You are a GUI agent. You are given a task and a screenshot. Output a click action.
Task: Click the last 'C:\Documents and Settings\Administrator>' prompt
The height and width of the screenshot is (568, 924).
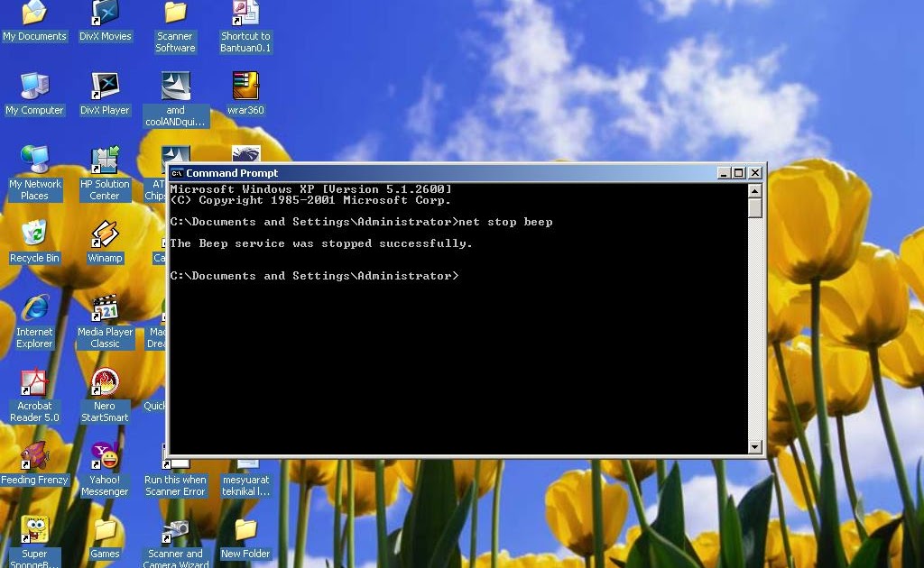pos(314,276)
